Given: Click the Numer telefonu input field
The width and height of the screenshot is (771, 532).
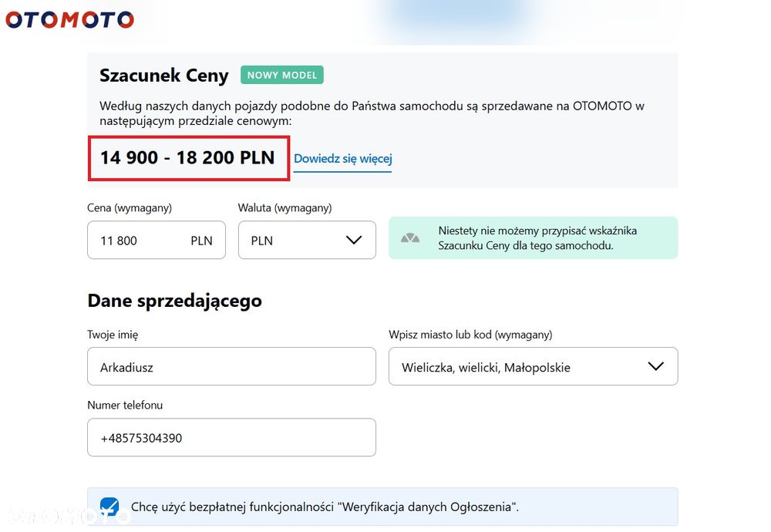Looking at the screenshot, I should point(231,437).
